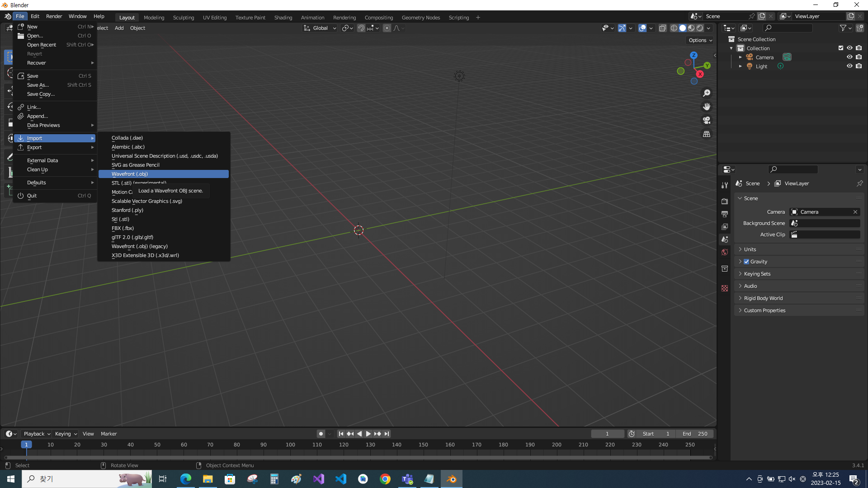This screenshot has width=868, height=488.
Task: Expand the Units panel
Action: (x=750, y=249)
